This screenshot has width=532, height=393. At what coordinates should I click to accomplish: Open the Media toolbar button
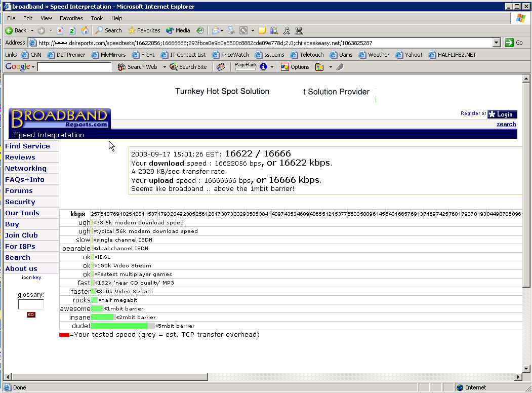click(178, 30)
